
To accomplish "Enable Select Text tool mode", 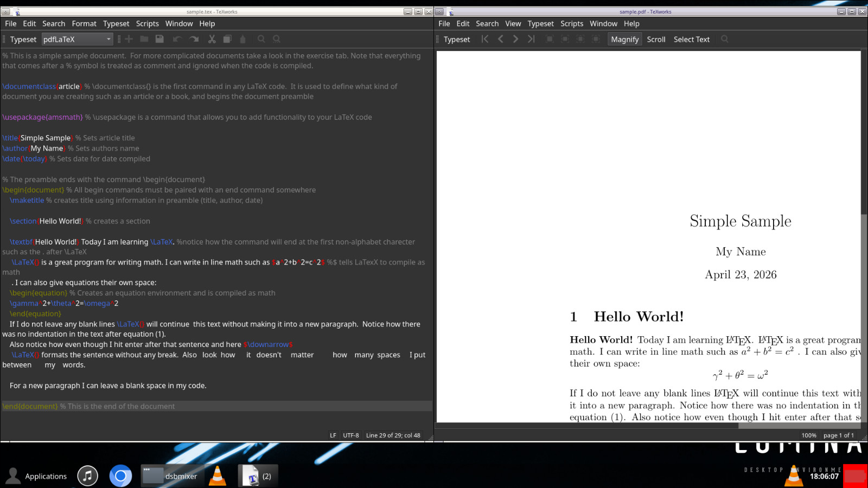I will pos(692,39).
